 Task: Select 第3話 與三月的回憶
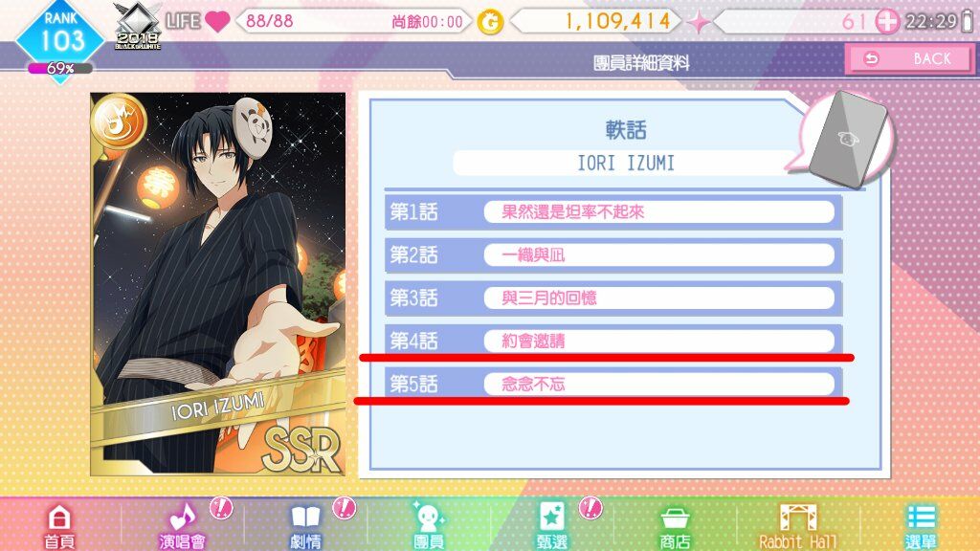coord(613,298)
